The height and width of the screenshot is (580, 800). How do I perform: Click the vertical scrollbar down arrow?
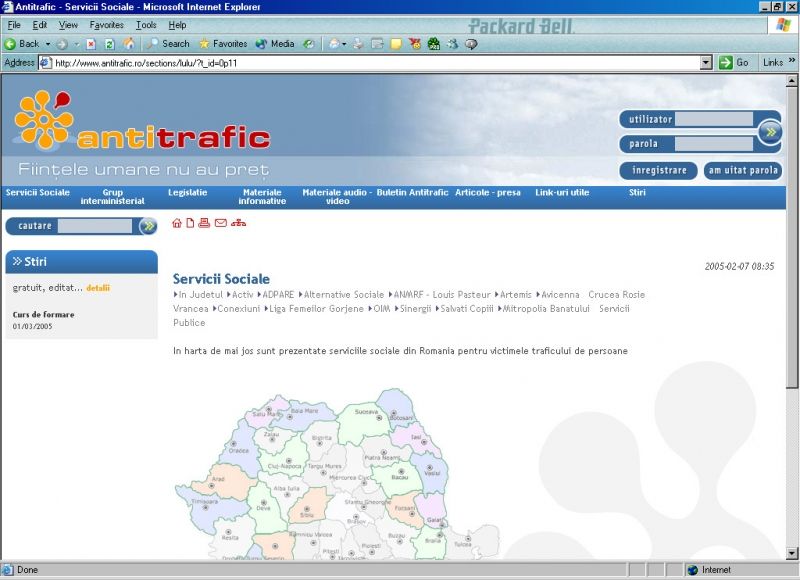[x=792, y=553]
